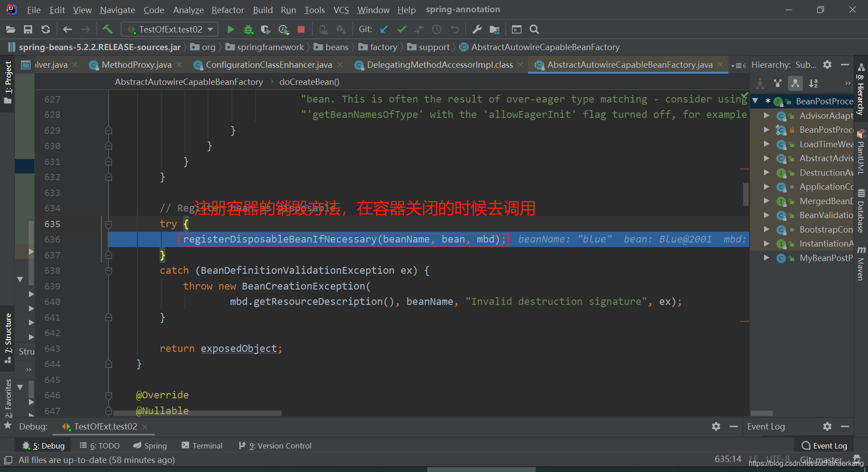The height and width of the screenshot is (472, 868).
Task: Click the editor vertical scrollbar thumb
Action: 745,194
